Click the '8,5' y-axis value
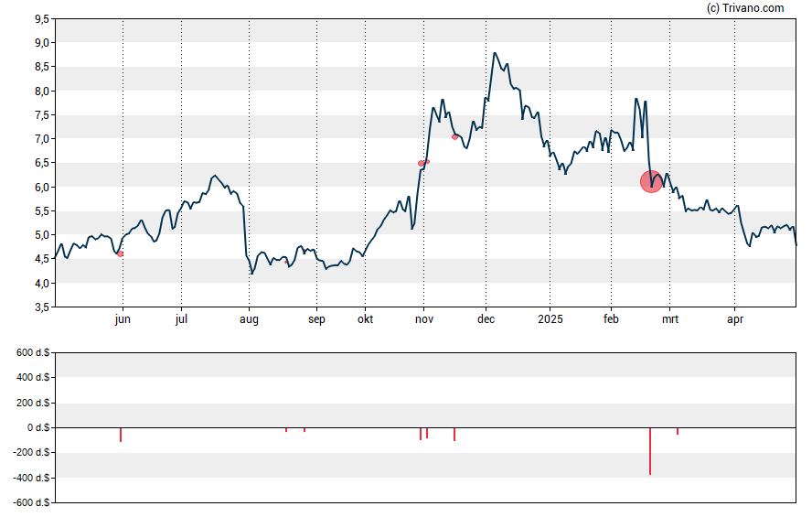The height and width of the screenshot is (517, 812). 42,67
